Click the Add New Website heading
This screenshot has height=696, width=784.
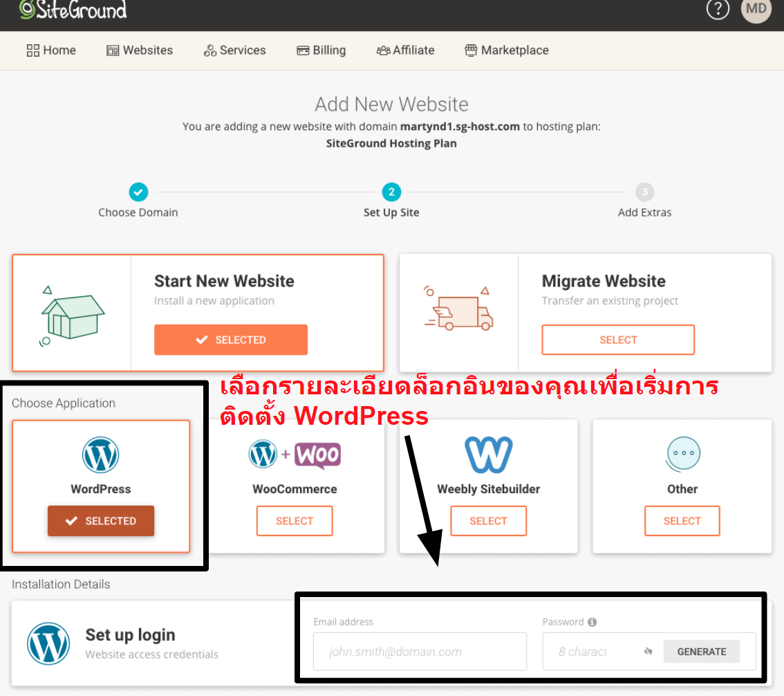391,104
